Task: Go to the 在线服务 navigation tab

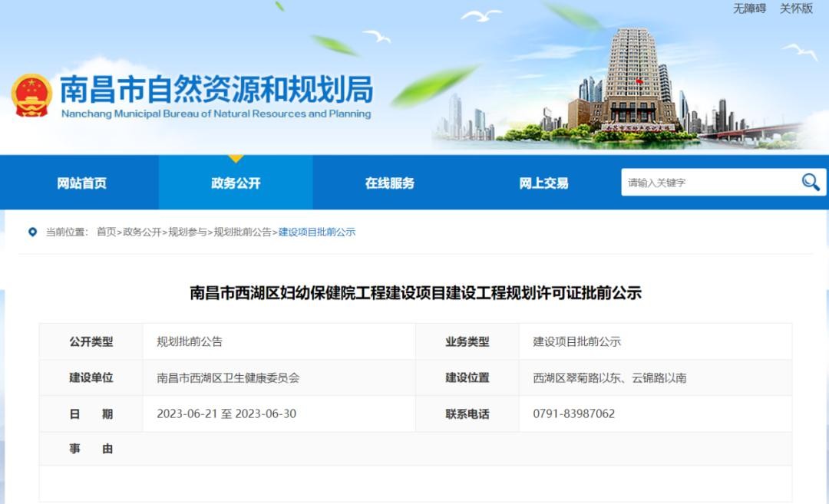Action: [x=389, y=183]
